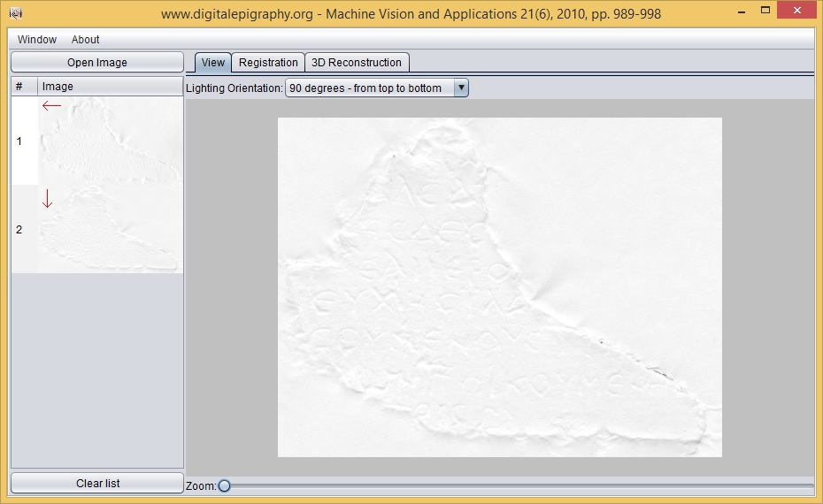Select the second image thumbnail in the list
823x504 pixels.
(x=110, y=230)
